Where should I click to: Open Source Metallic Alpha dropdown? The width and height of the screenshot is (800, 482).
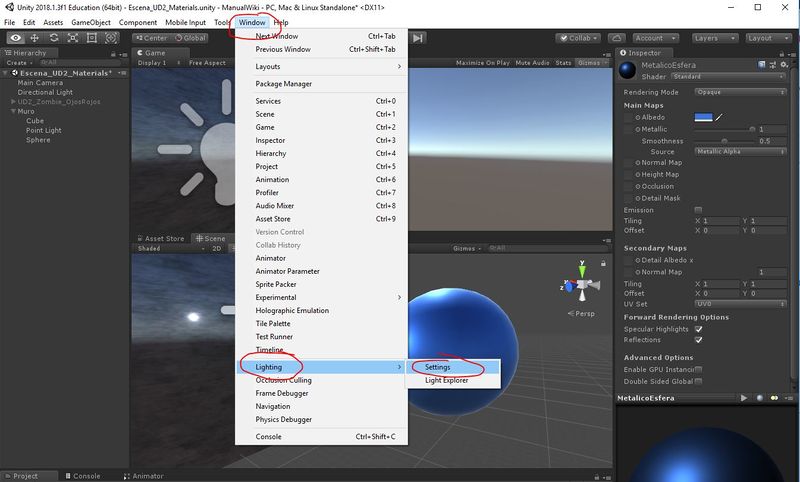click(x=740, y=151)
